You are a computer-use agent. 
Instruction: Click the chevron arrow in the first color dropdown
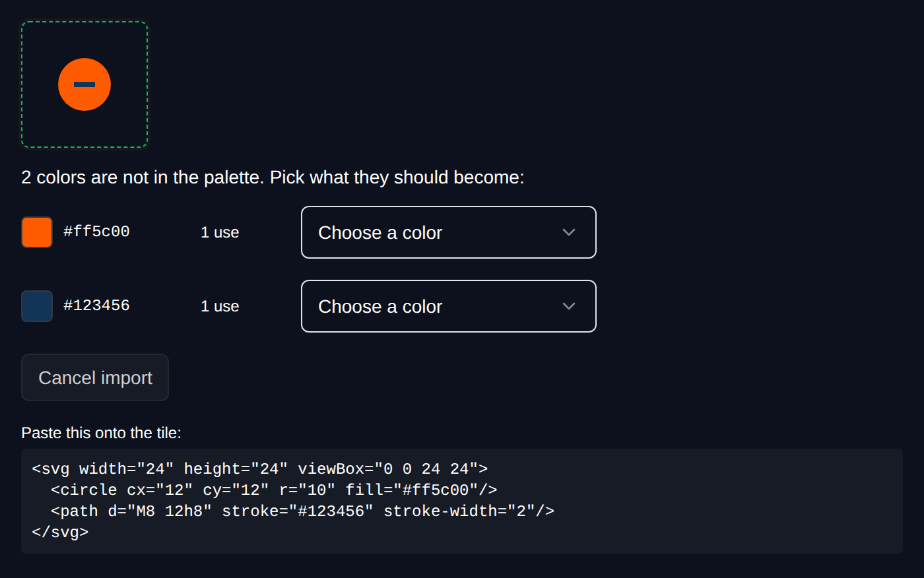(569, 232)
